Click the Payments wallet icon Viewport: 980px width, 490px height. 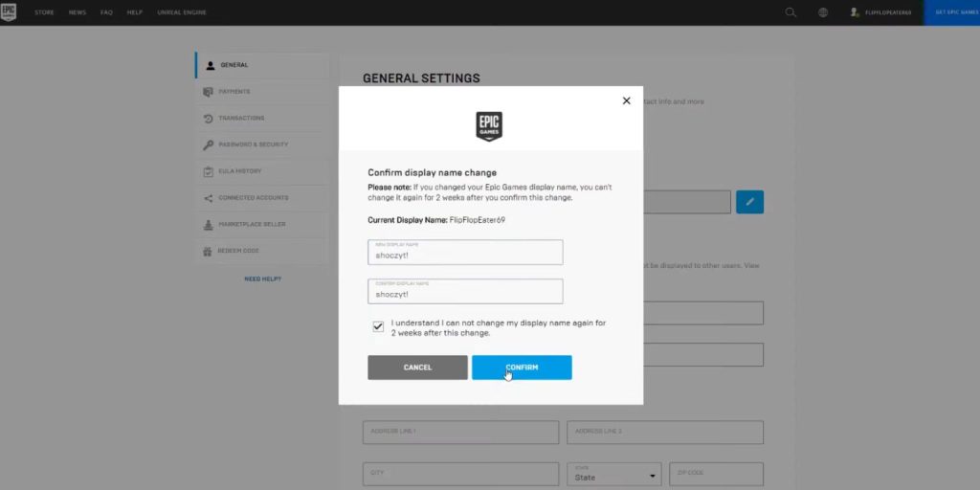pos(208,92)
